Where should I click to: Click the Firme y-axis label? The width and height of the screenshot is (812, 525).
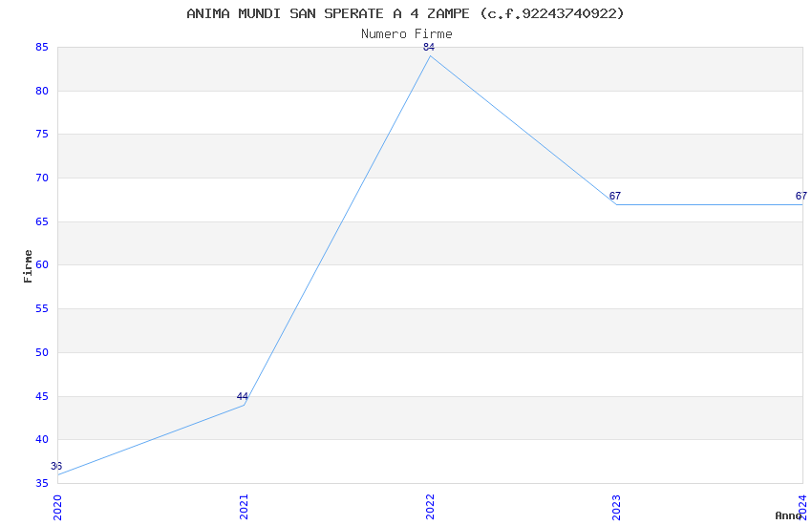tap(28, 266)
